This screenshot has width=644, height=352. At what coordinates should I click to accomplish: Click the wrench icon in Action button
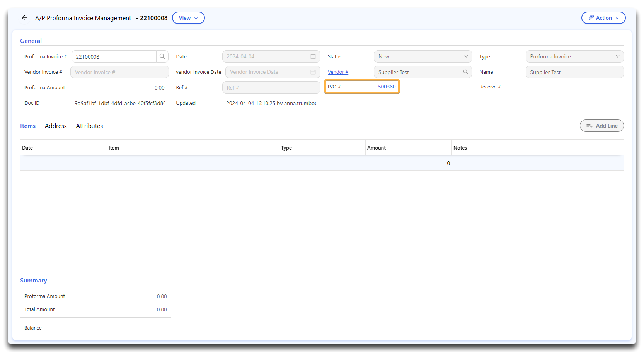(591, 17)
